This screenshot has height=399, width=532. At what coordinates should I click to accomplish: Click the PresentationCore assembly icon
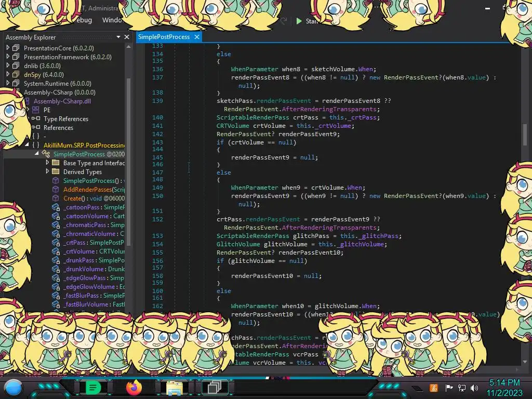(16, 48)
